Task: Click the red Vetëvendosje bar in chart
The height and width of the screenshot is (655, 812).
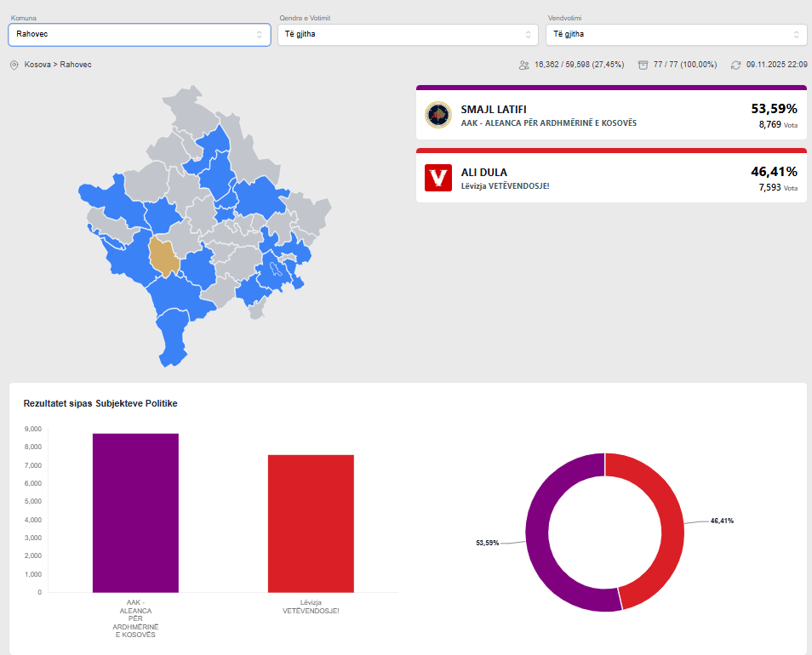Action: [311, 523]
